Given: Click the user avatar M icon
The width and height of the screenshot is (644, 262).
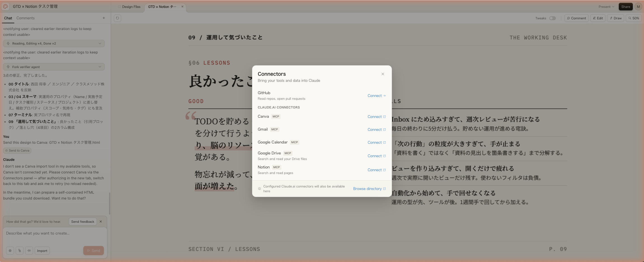Looking at the screenshot, I should 638,7.
